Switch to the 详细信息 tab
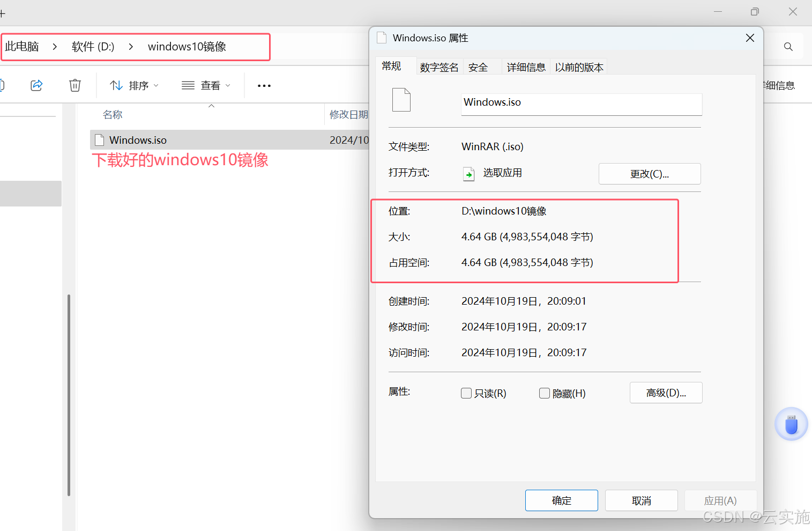Image resolution: width=812 pixels, height=531 pixels. pos(526,67)
